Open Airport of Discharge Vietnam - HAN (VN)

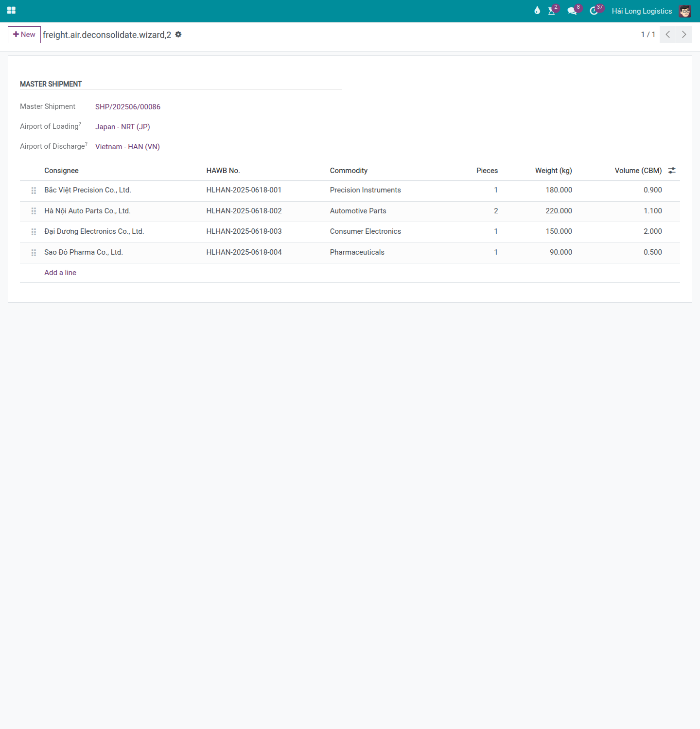tap(127, 147)
